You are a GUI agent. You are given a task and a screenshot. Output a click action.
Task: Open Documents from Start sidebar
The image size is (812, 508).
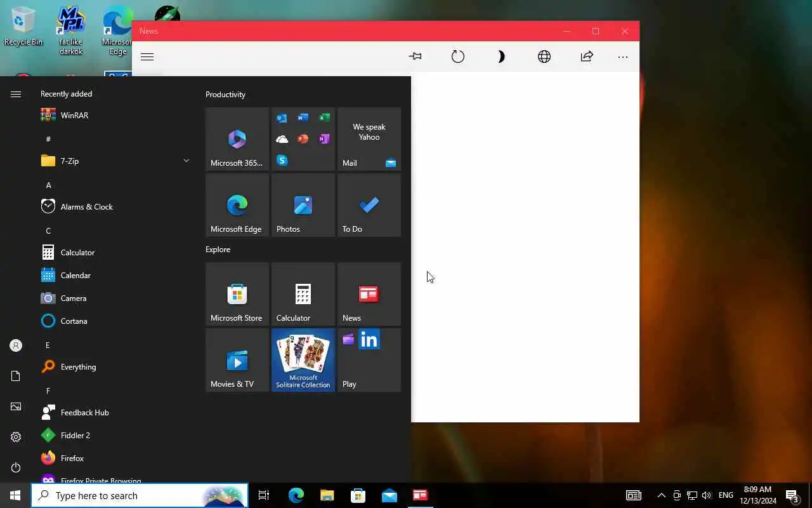tap(16, 376)
